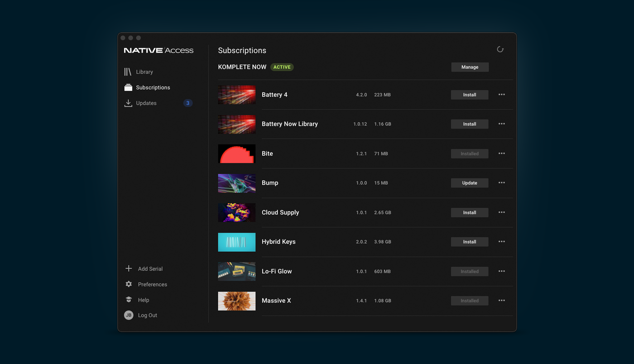The image size is (634, 364).
Task: Click the green ACTIVE status badge
Action: point(282,67)
